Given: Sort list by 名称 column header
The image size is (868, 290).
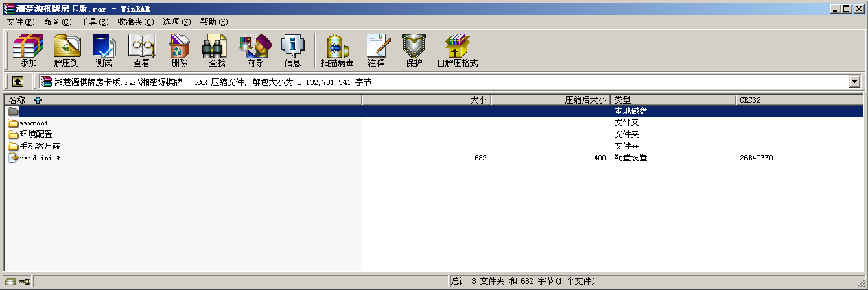Looking at the screenshot, I should (183, 100).
